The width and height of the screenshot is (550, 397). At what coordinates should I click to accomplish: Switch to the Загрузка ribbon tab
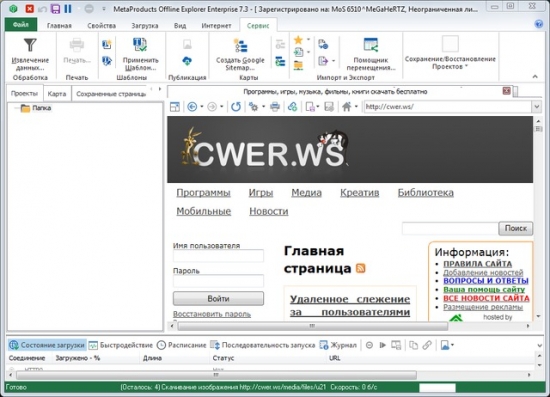[x=145, y=26]
